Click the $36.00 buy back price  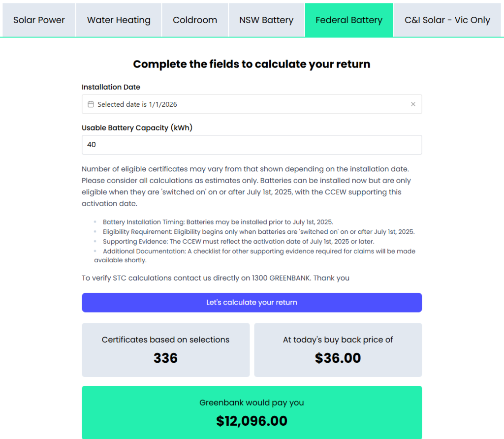[338, 358]
